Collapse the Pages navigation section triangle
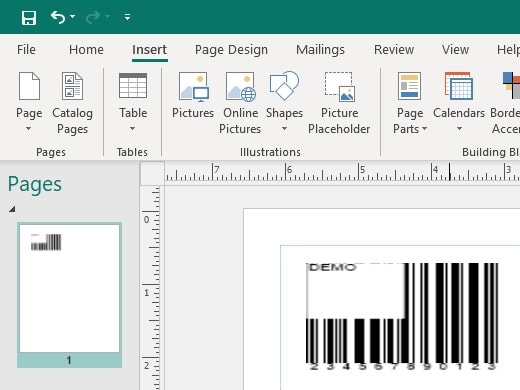 point(12,209)
